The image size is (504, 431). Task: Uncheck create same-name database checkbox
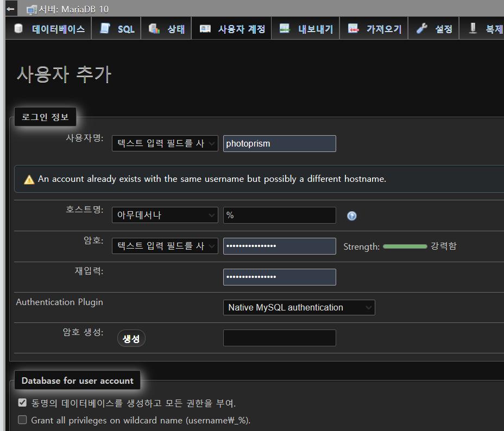click(22, 403)
